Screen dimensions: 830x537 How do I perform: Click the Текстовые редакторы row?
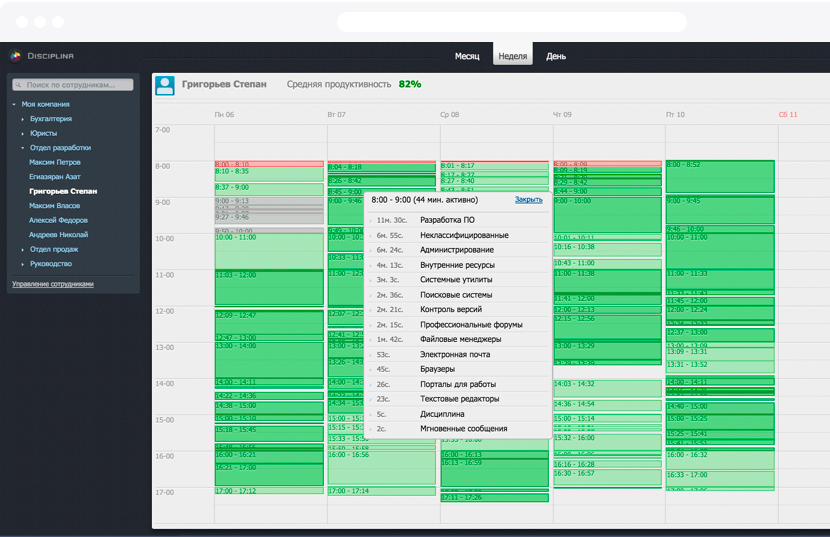tap(458, 399)
